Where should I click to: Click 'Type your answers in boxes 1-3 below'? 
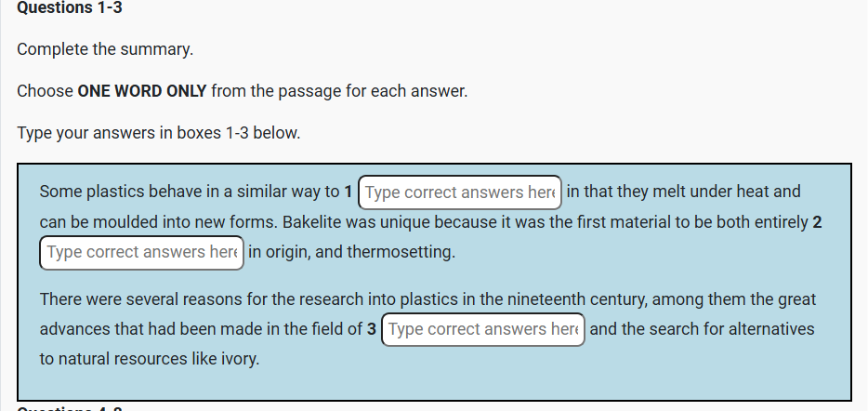tap(158, 133)
